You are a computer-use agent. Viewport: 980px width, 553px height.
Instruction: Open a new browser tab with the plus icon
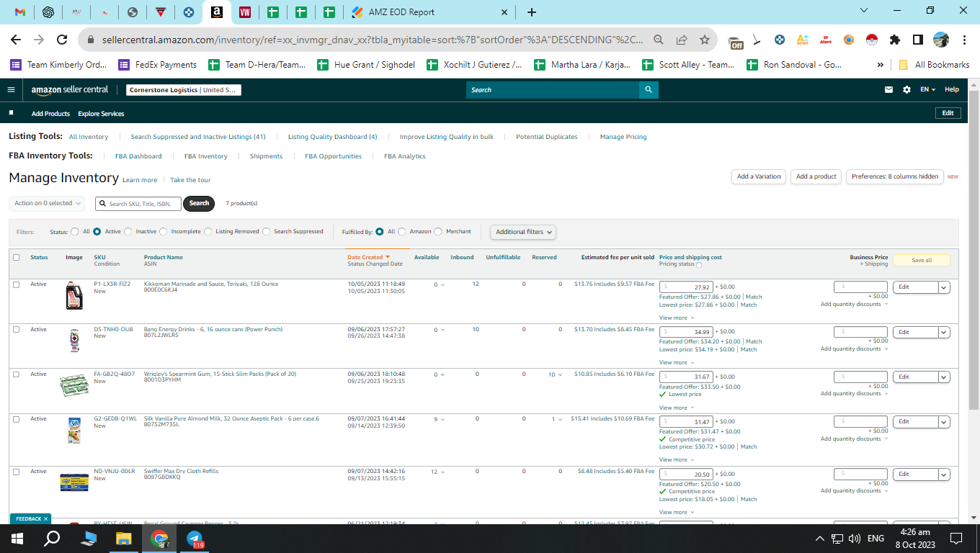point(532,12)
